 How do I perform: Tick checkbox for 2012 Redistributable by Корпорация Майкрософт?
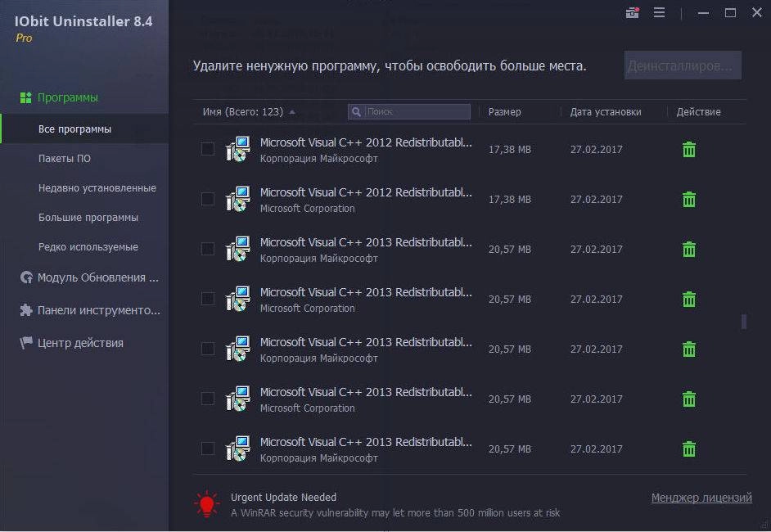[208, 149]
